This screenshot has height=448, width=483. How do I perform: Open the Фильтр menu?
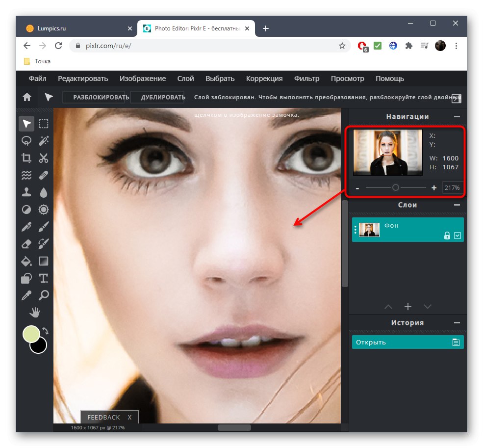tap(307, 79)
